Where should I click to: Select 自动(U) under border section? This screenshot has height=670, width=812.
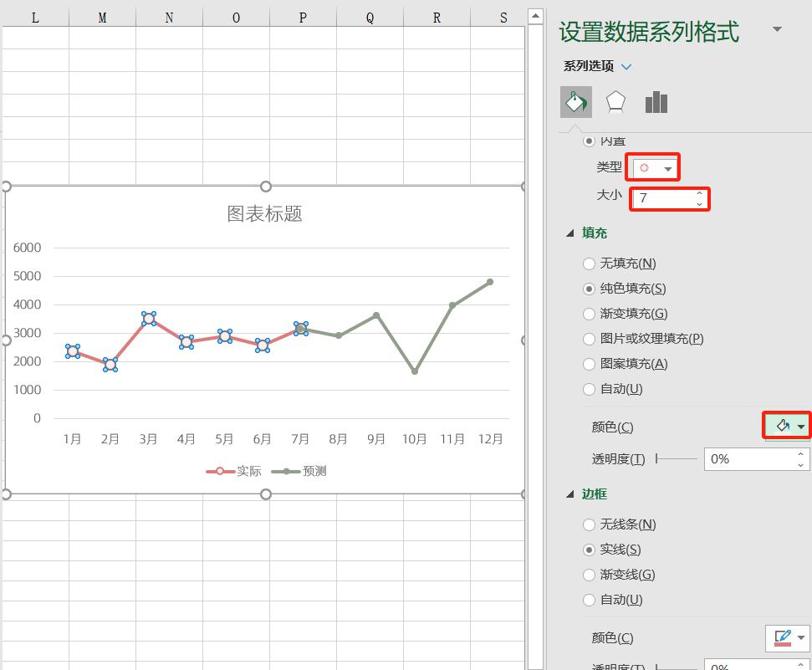coord(613,600)
